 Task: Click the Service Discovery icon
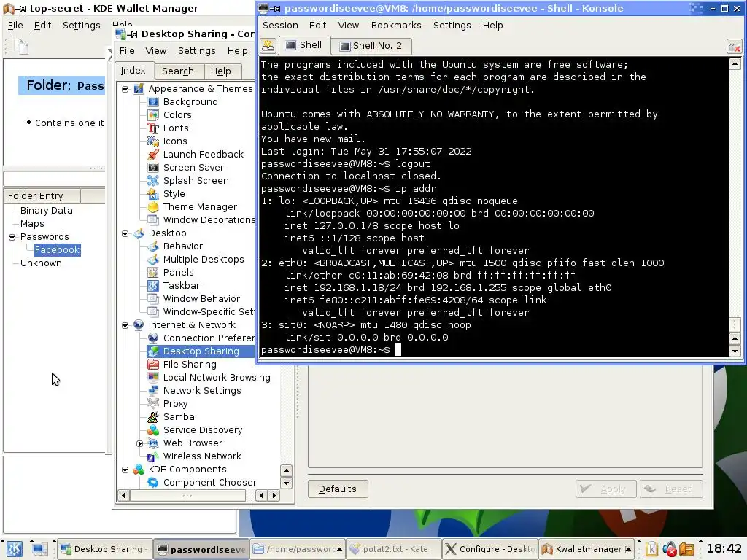[153, 430]
